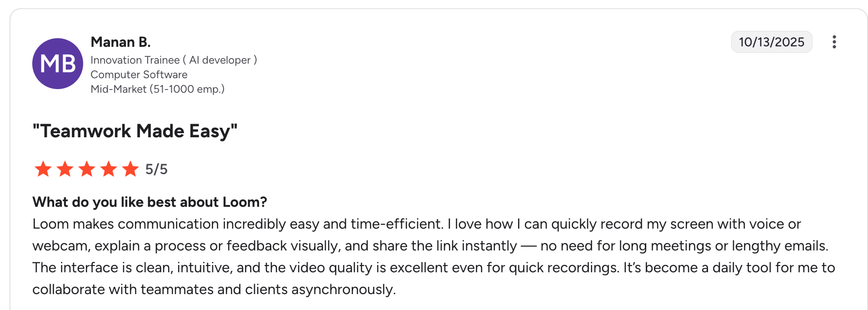Click the 10/13/2025 date badge
The width and height of the screenshot is (868, 310).
771,42
